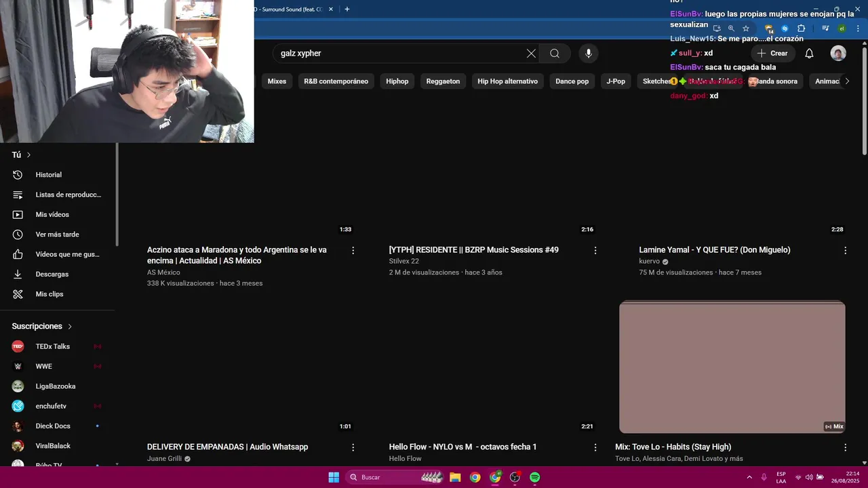Open the ViralBalack subscription
This screenshot has width=868, height=488.
(59, 446)
